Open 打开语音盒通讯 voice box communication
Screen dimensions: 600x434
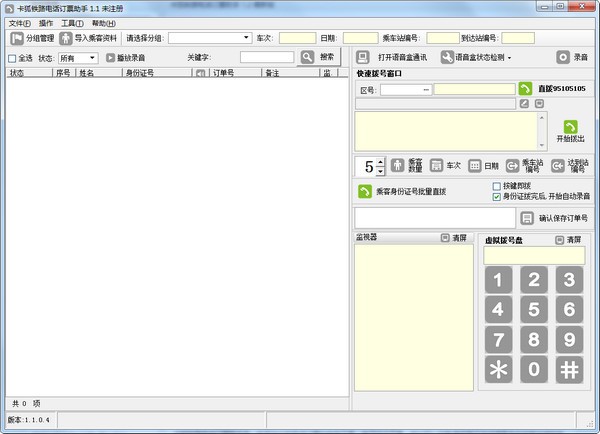(x=391, y=57)
